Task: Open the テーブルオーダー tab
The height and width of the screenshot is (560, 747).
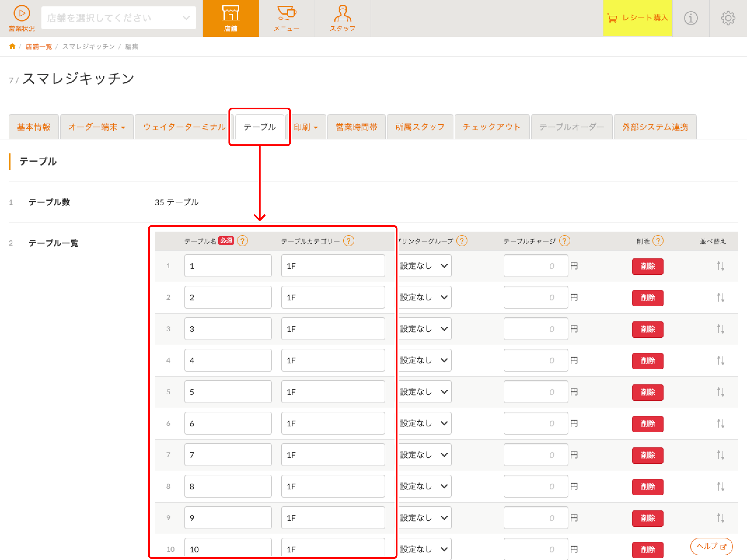Action: [x=572, y=127]
